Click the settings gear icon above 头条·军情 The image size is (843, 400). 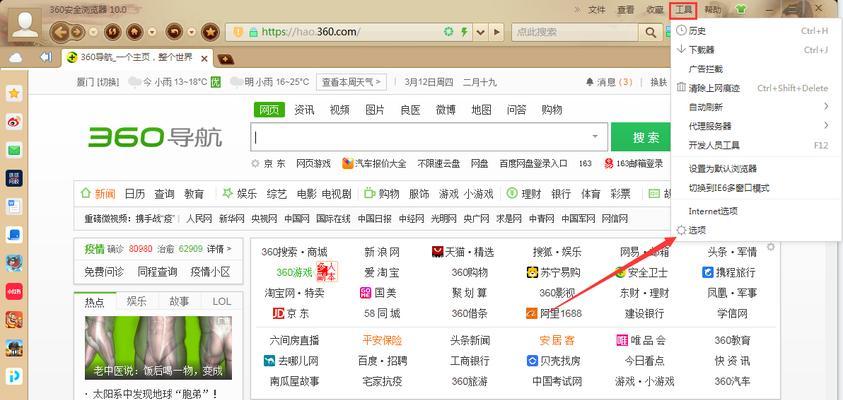tap(771, 247)
